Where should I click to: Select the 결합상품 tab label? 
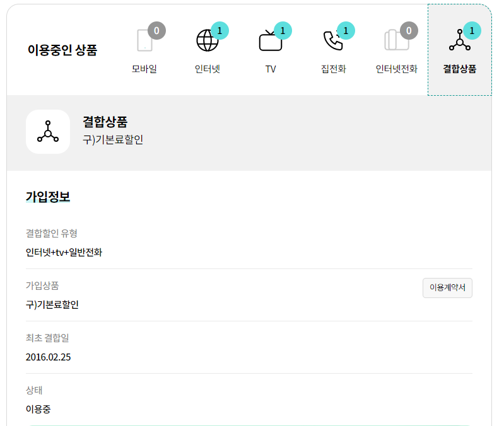459,69
